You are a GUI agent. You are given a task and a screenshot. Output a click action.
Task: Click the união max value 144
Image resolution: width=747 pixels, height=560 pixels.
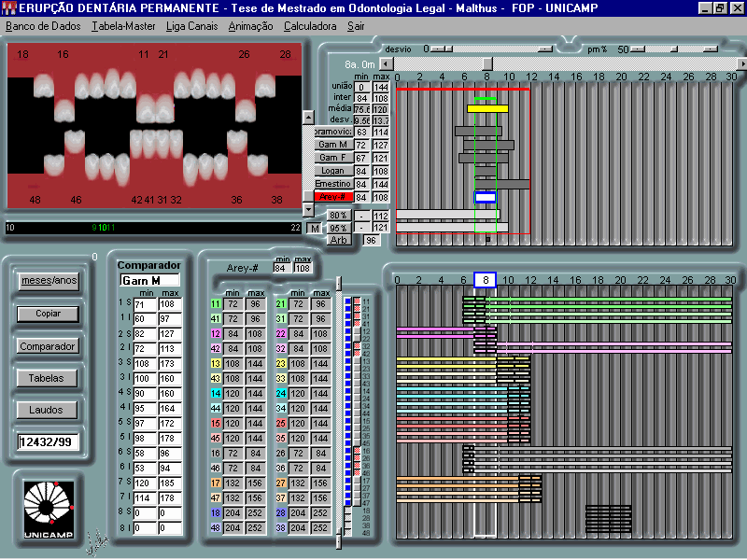381,87
